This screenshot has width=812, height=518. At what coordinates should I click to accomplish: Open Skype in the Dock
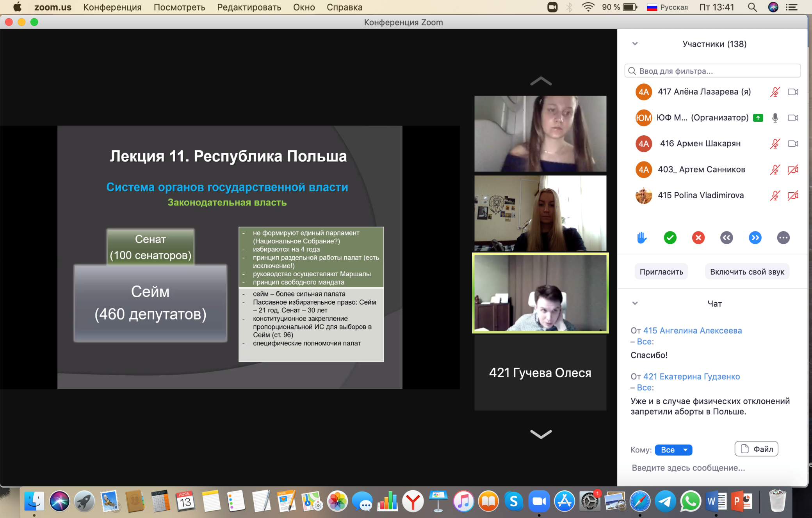[x=513, y=501]
